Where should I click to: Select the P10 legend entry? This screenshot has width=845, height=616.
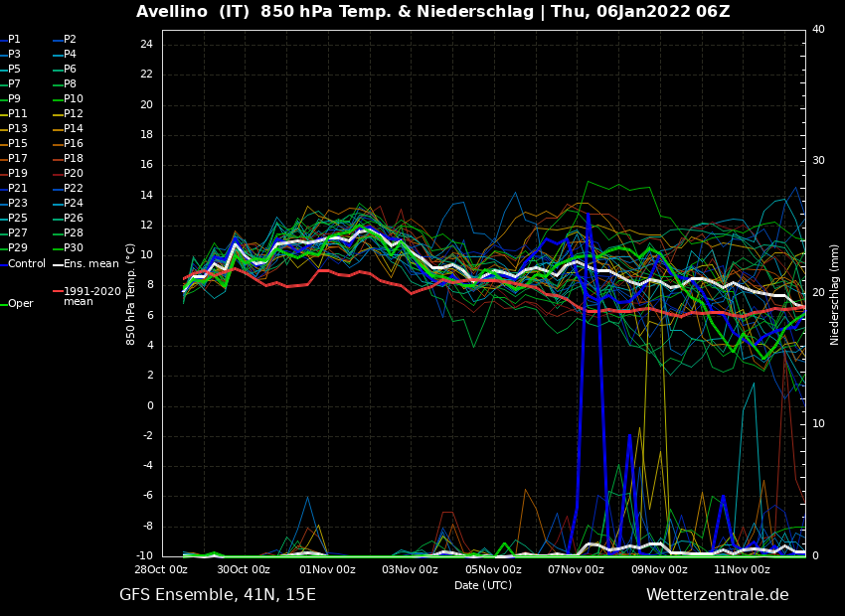click(73, 99)
